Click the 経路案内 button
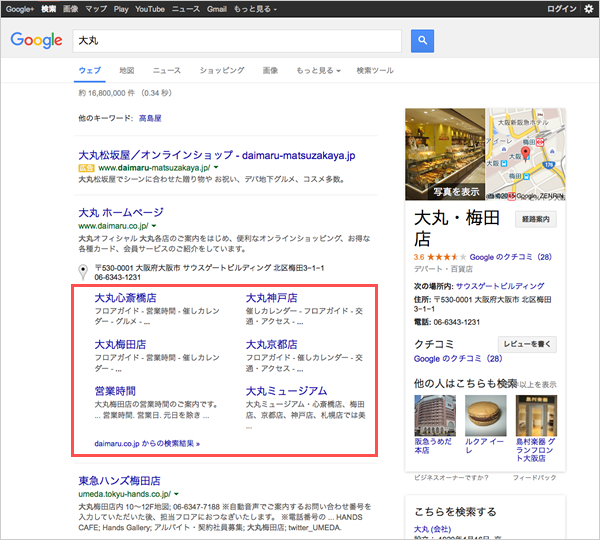 click(536, 219)
